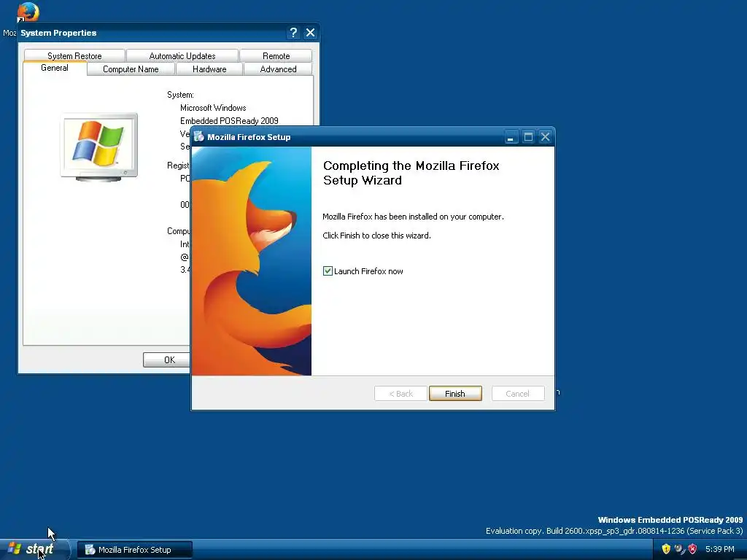This screenshot has height=560, width=747.
Task: Click 'Embedded POSReady 2009' text in System Properties
Action: 229,120
